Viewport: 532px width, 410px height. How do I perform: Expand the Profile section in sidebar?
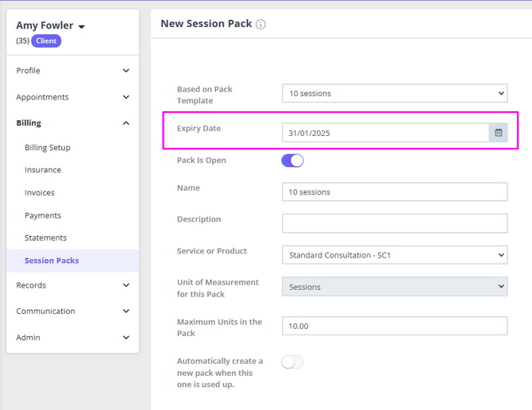click(72, 71)
